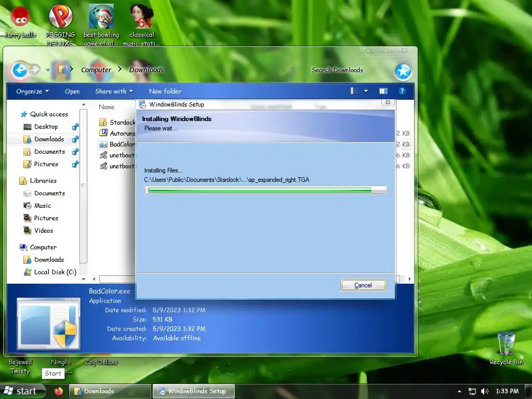Click the horizontal scrollbar left arrow
This screenshot has height=399, width=532.
click(x=94, y=279)
